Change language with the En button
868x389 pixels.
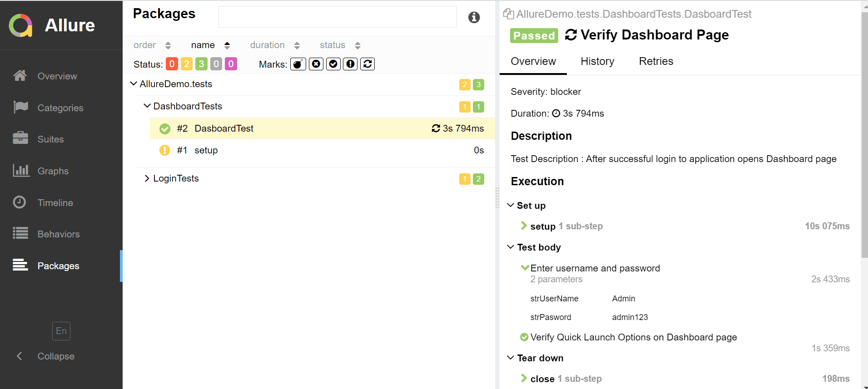click(61, 331)
